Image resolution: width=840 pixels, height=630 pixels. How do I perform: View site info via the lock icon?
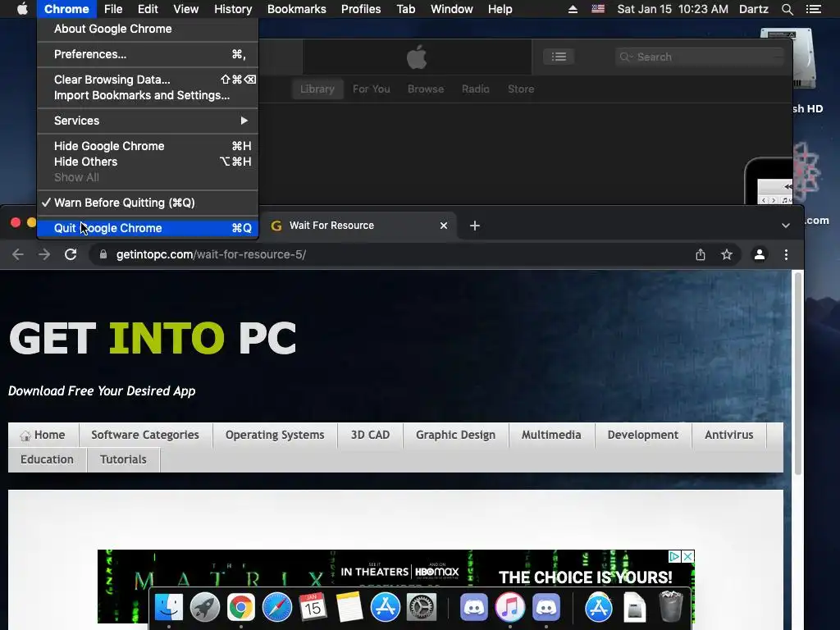(103, 254)
